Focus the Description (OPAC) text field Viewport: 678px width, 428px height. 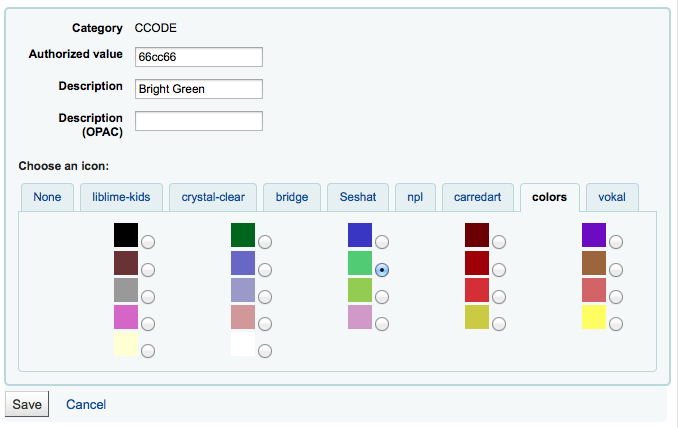[x=198, y=121]
